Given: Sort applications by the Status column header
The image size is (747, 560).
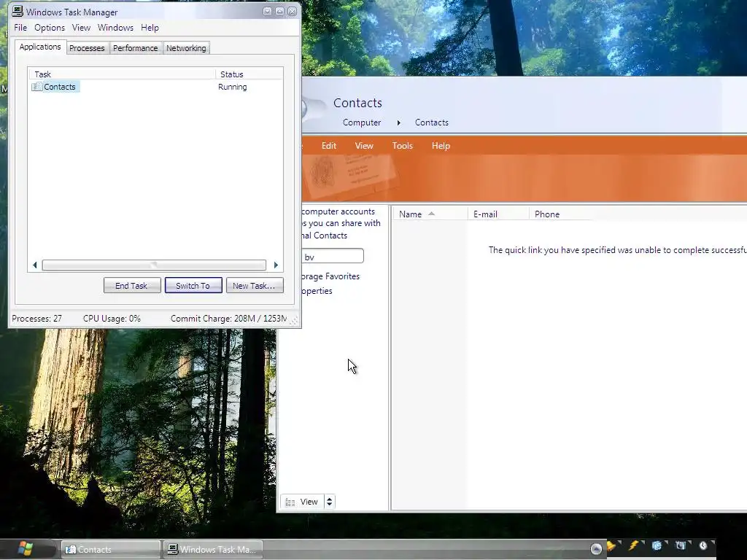Looking at the screenshot, I should [x=249, y=74].
